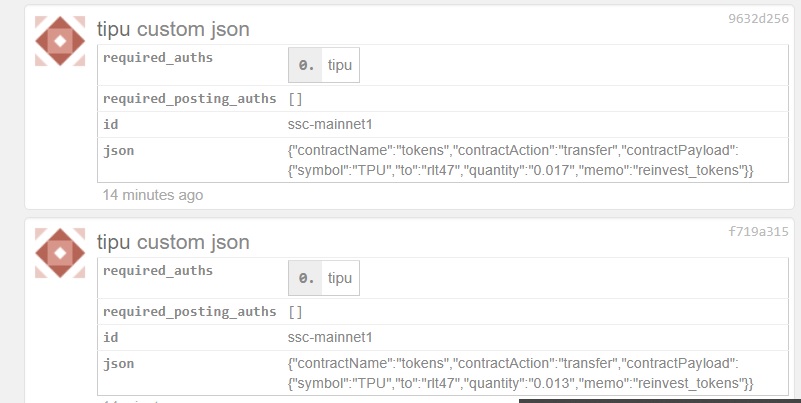
Task: Open transaction hash f719a315
Action: pos(759,231)
